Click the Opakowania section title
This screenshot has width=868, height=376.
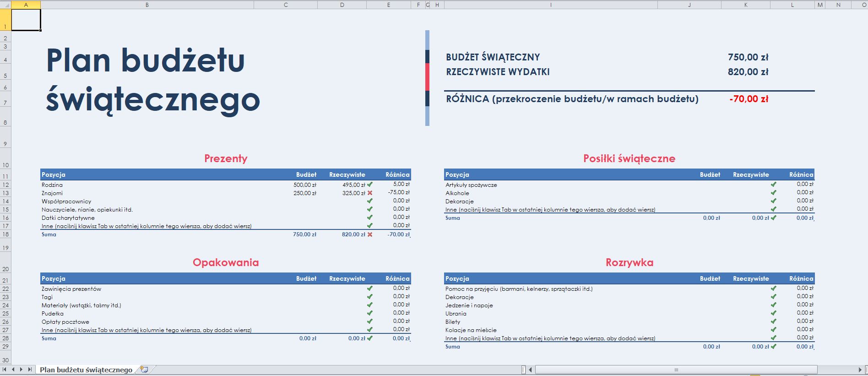tap(226, 262)
